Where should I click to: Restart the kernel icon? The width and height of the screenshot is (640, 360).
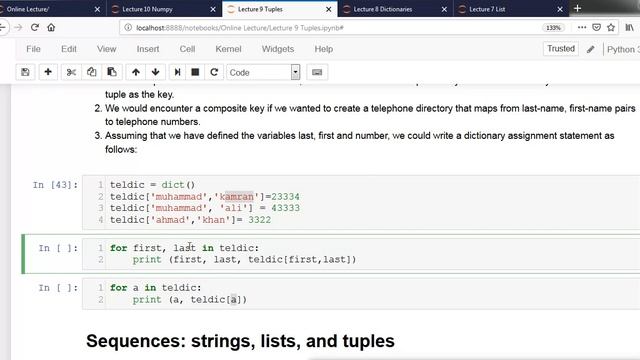click(x=214, y=72)
